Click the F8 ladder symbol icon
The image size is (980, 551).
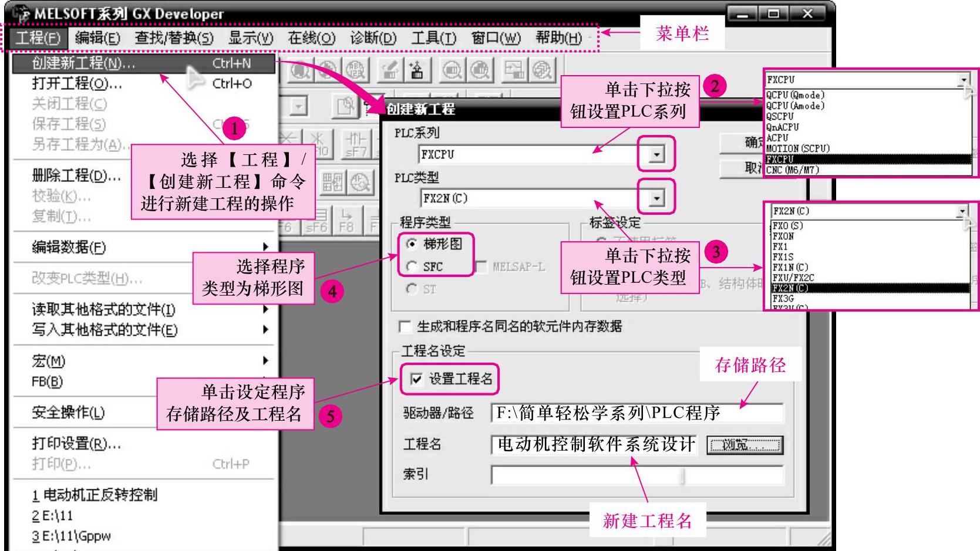point(346,219)
